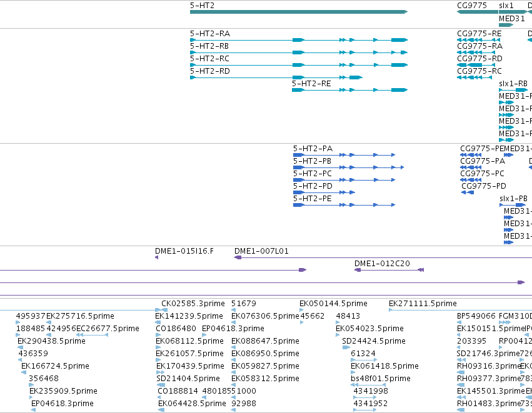The height and width of the screenshot is (413, 532).
Task: Open EST EK141239.5prime
Action: coord(189,316)
